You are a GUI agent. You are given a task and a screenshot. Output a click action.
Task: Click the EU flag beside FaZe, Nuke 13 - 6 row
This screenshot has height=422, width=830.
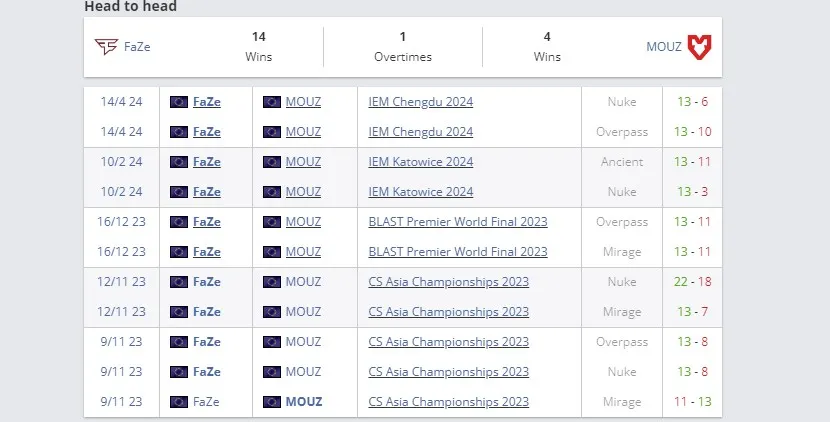click(x=179, y=102)
